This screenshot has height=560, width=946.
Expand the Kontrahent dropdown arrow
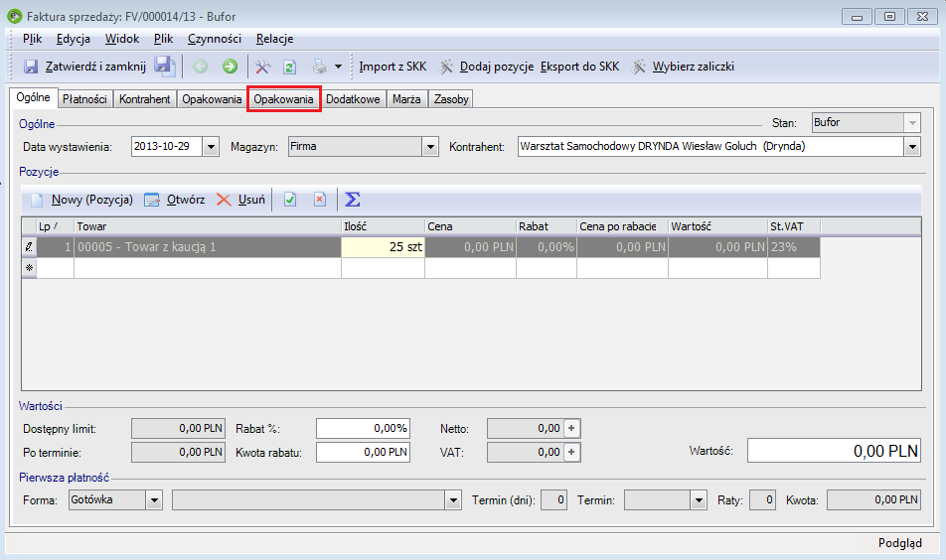[x=912, y=147]
